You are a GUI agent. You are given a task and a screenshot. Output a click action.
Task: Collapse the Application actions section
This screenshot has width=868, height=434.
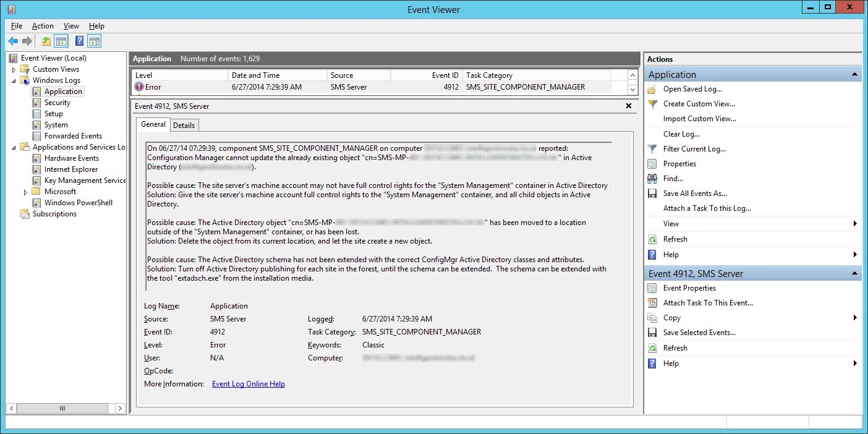[x=855, y=75]
